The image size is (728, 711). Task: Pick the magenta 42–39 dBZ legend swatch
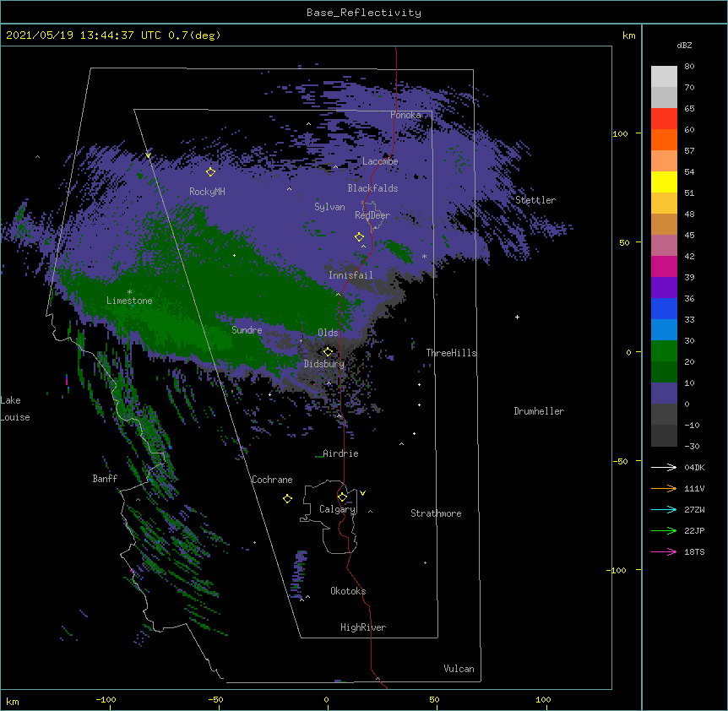tap(664, 266)
